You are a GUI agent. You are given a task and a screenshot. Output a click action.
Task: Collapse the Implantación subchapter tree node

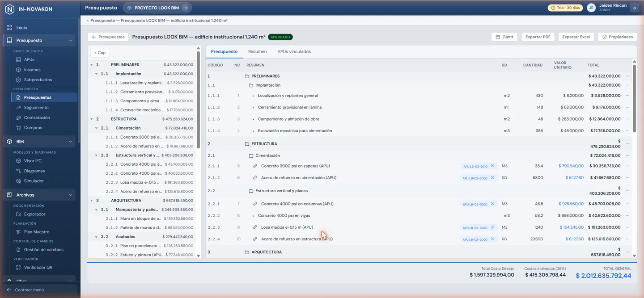coord(96,74)
